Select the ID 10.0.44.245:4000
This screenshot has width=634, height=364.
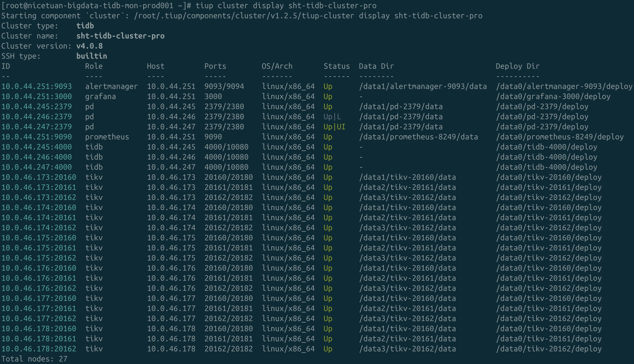point(37,147)
